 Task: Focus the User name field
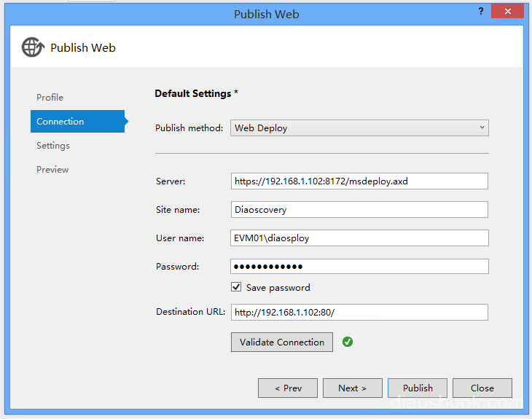coord(359,238)
